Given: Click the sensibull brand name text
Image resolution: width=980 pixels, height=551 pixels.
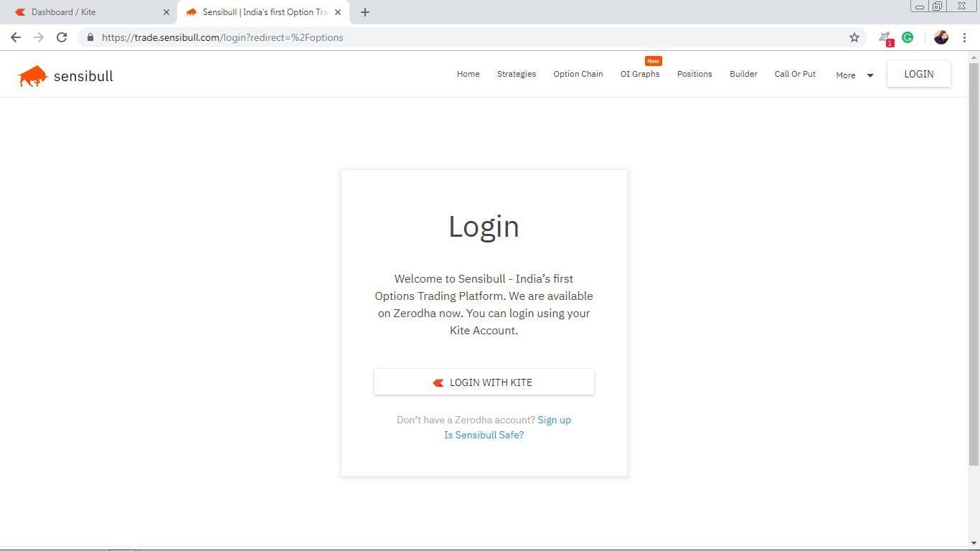Looking at the screenshot, I should 83,76.
